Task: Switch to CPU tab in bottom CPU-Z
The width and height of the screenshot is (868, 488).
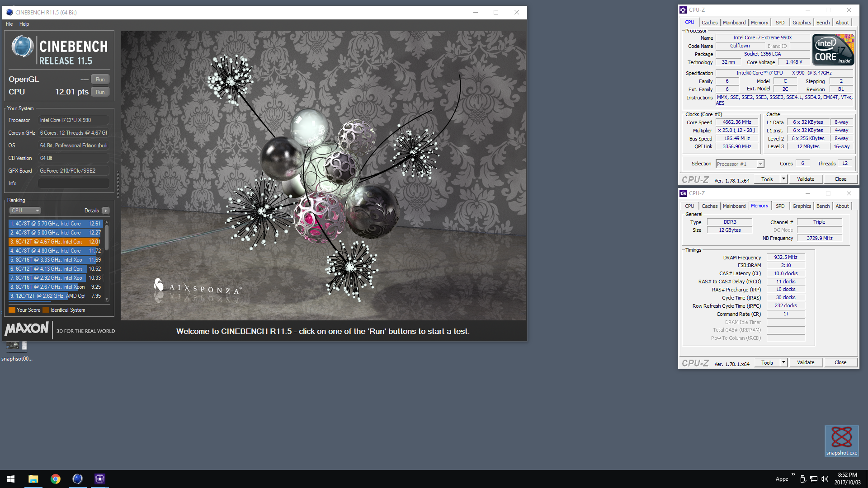Action: point(689,206)
